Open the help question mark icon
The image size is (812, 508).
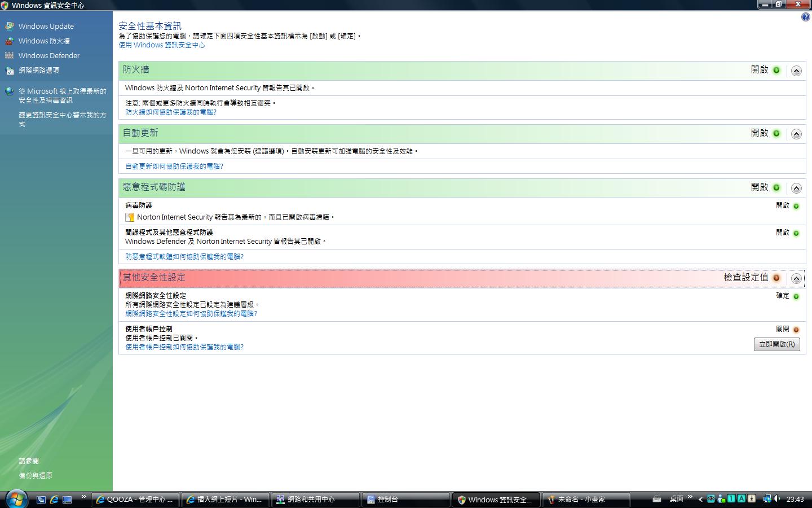(x=805, y=17)
